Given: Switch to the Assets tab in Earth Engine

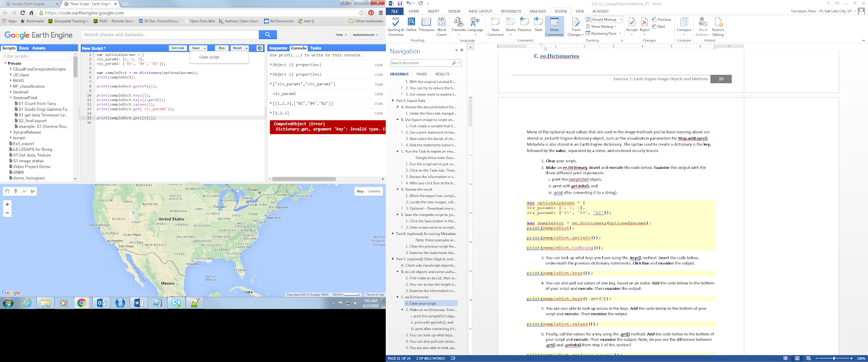Looking at the screenshot, I should click(39, 48).
